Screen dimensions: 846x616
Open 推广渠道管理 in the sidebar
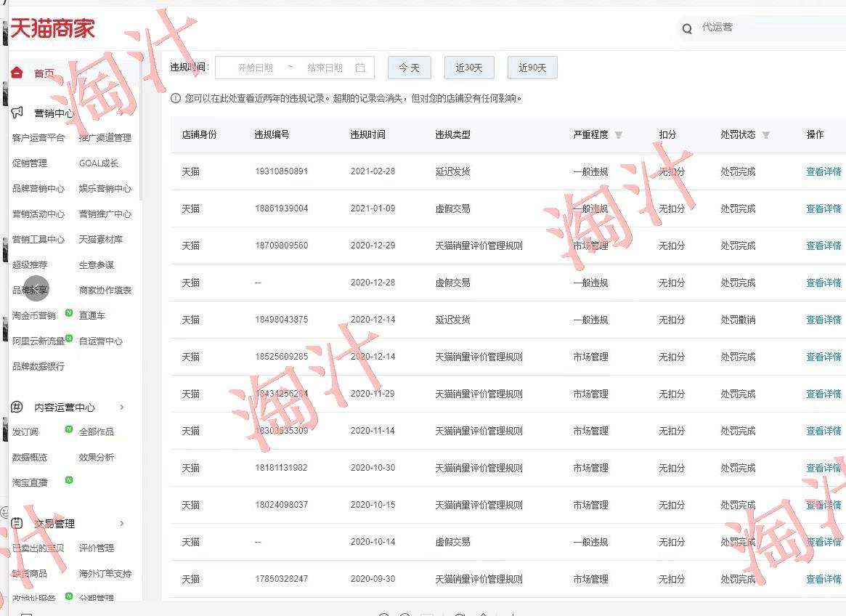(x=105, y=138)
